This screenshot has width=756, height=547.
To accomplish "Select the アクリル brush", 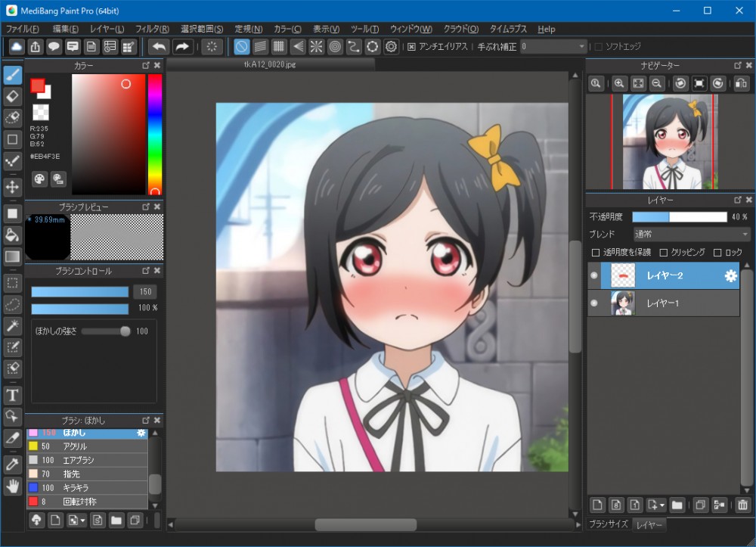I will (x=87, y=446).
